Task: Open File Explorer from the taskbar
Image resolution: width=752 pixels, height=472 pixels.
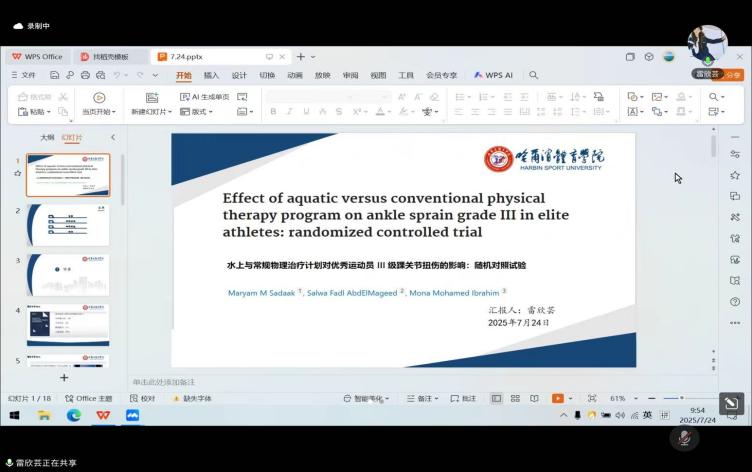Action: coord(44,415)
